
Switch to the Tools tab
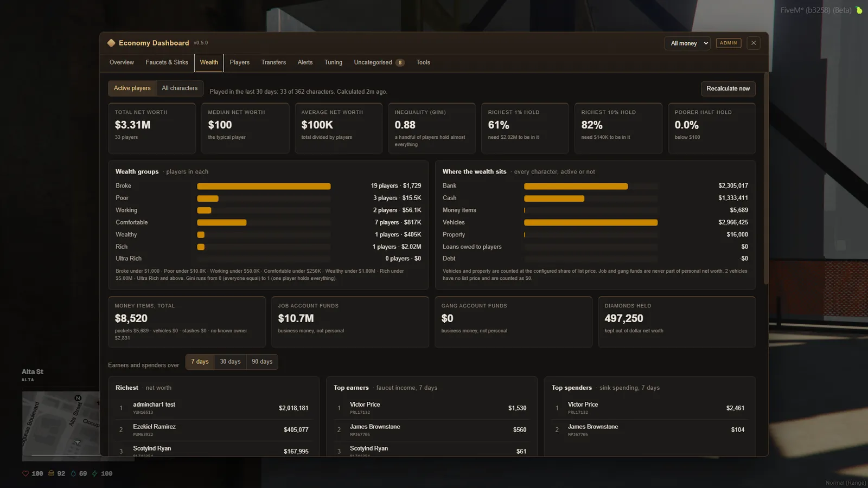click(x=423, y=62)
